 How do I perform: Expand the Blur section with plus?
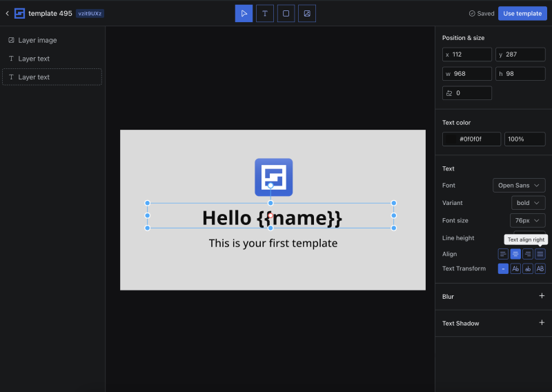542,296
